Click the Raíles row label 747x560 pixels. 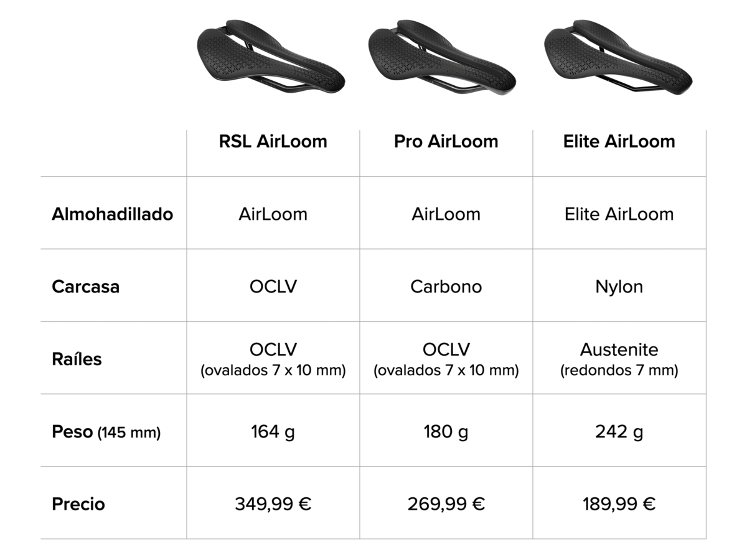tap(77, 359)
